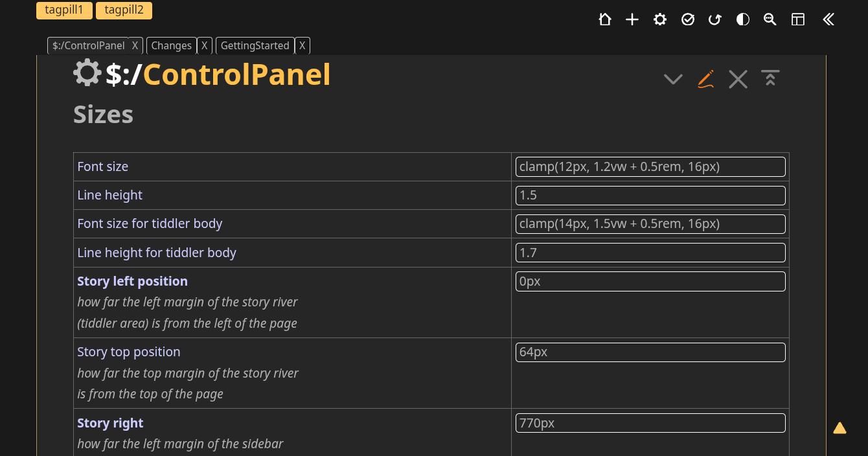Expand more actions chevron for ControlPanel
The image size is (868, 456).
(674, 79)
